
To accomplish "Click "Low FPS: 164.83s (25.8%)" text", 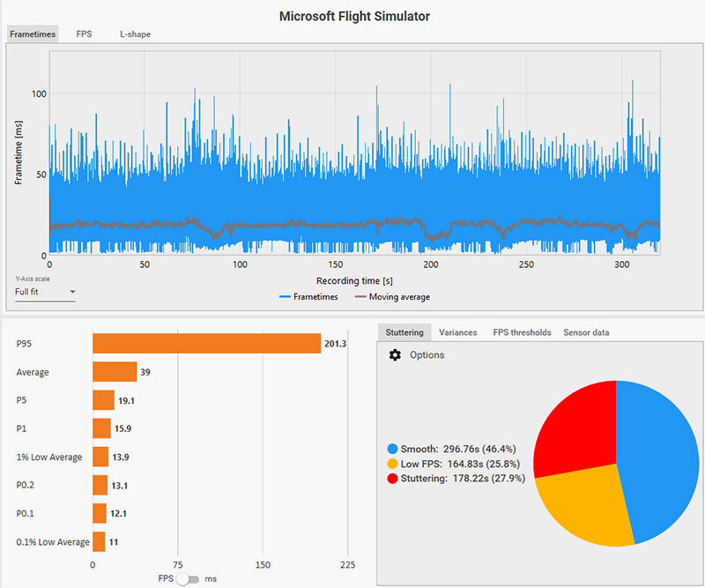I will (460, 464).
